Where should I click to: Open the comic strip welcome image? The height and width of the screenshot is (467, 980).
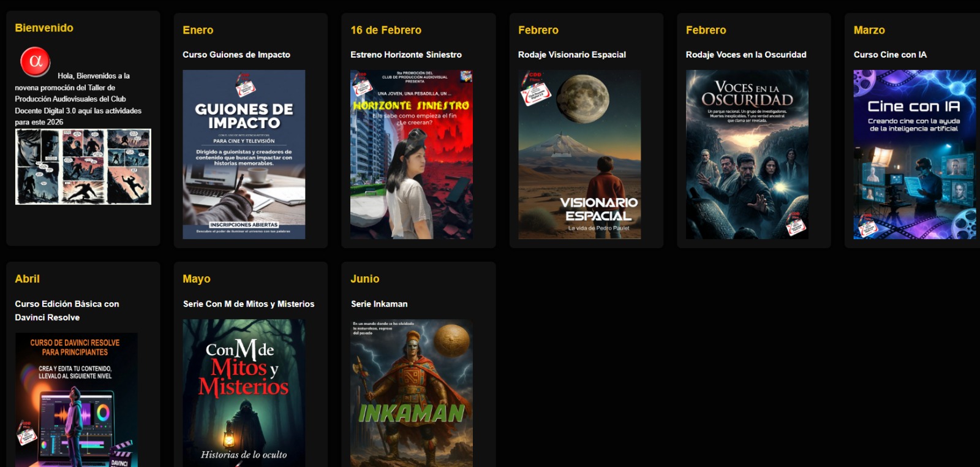tap(83, 167)
